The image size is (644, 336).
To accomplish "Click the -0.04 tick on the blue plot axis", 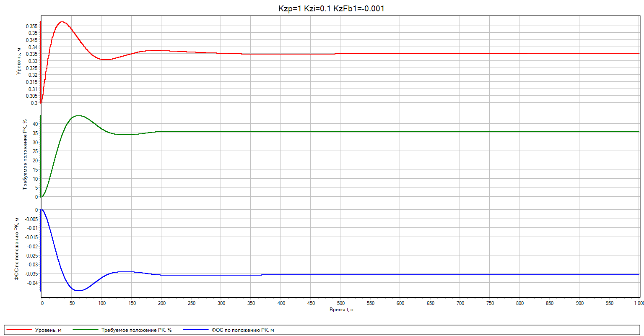I will pyautogui.click(x=32, y=283).
